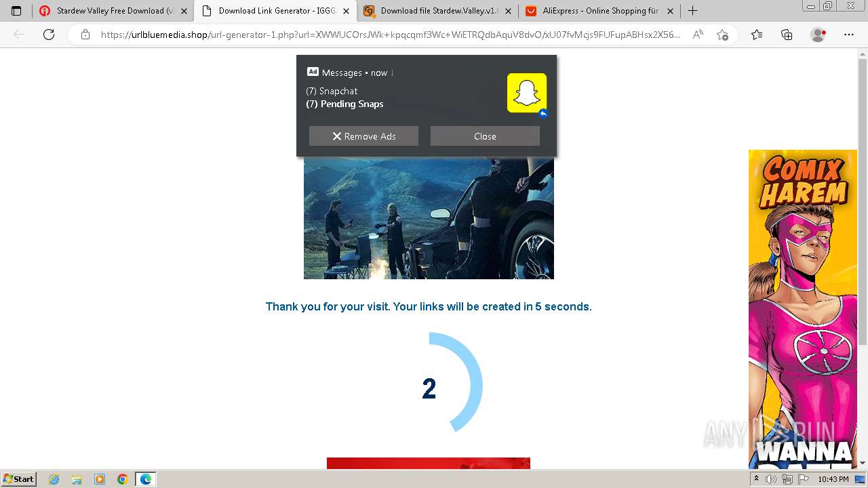Click the urlbluemedia.shop address bar

pos(390,35)
